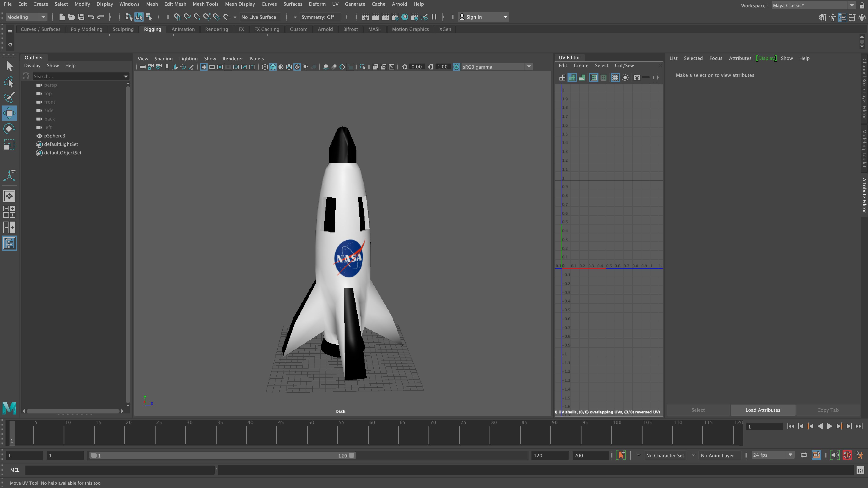Click the MEL command line input
The height and width of the screenshot is (488, 868).
coord(120,470)
